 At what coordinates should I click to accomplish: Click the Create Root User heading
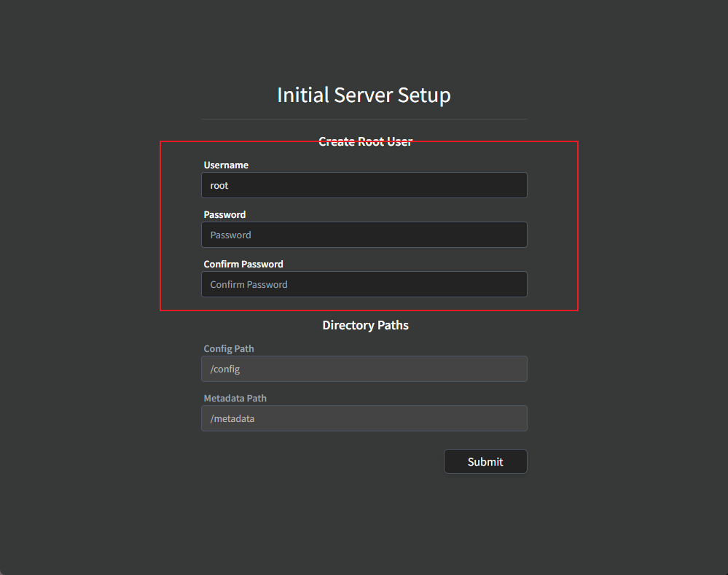click(365, 141)
